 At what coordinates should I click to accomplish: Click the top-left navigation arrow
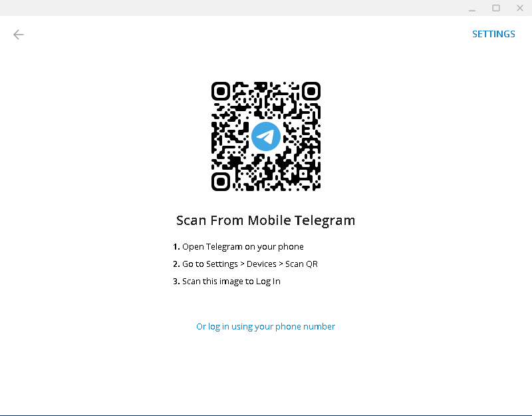(18, 35)
